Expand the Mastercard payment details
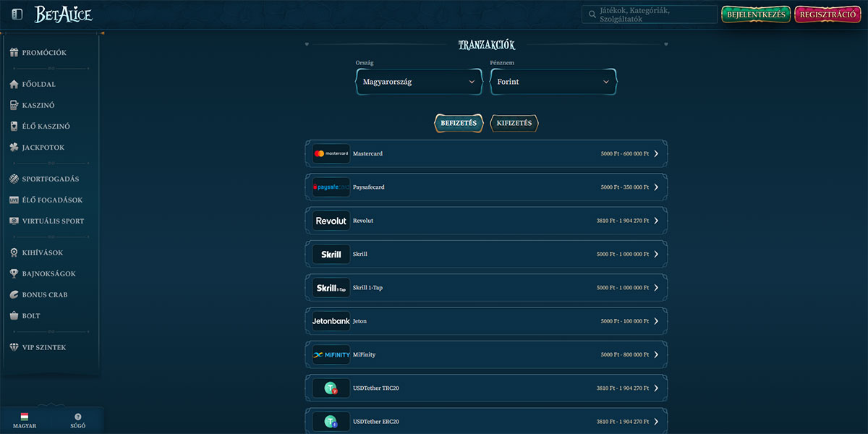The image size is (868, 434). tap(657, 153)
